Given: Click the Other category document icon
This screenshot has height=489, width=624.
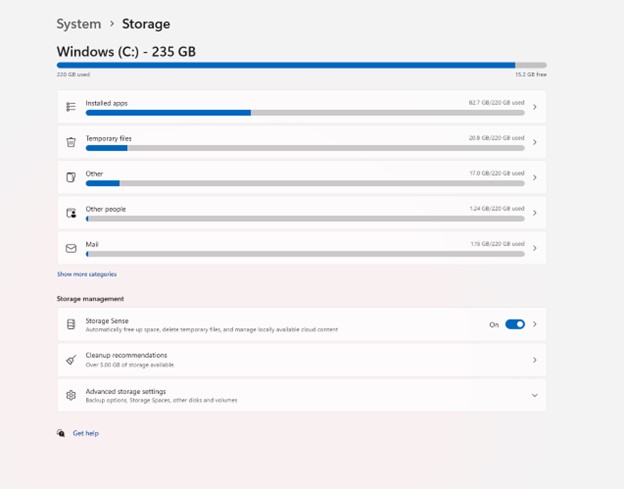Looking at the screenshot, I should pyautogui.click(x=71, y=177).
